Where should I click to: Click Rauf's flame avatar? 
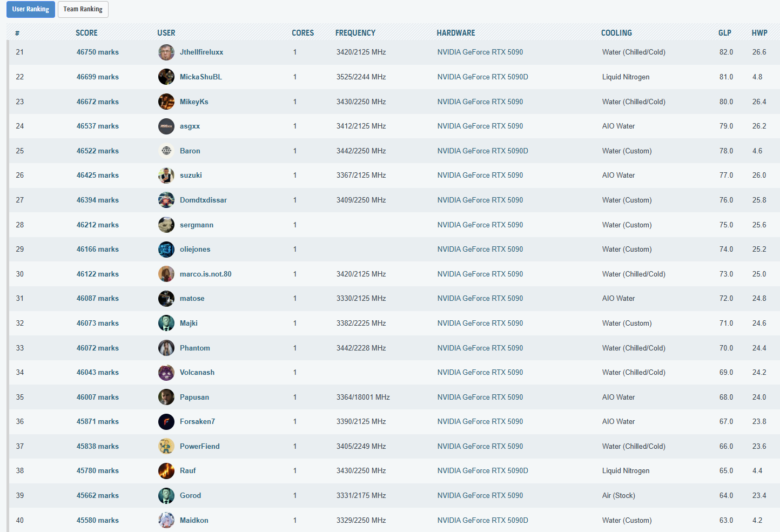[166, 471]
